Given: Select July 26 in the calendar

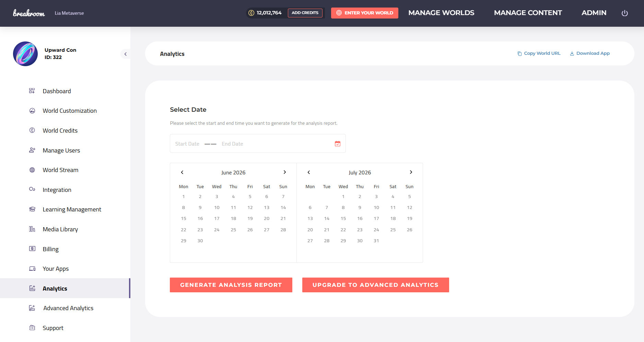Looking at the screenshot, I should 410,230.
